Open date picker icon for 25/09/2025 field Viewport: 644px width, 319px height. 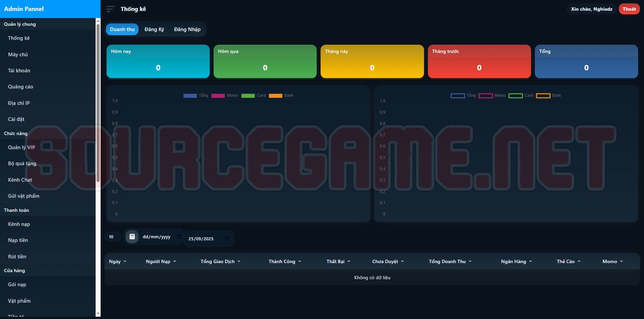pyautogui.click(x=227, y=239)
